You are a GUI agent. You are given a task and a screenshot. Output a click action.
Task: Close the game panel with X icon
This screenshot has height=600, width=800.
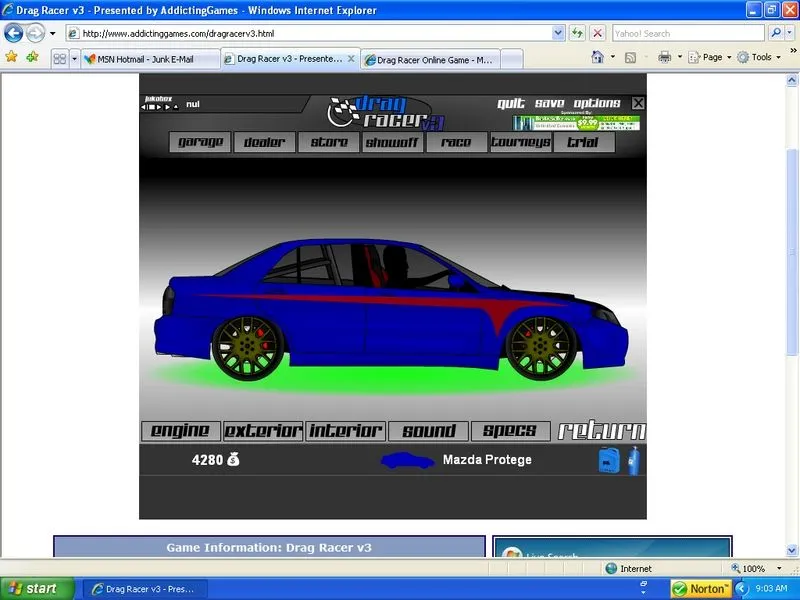638,103
